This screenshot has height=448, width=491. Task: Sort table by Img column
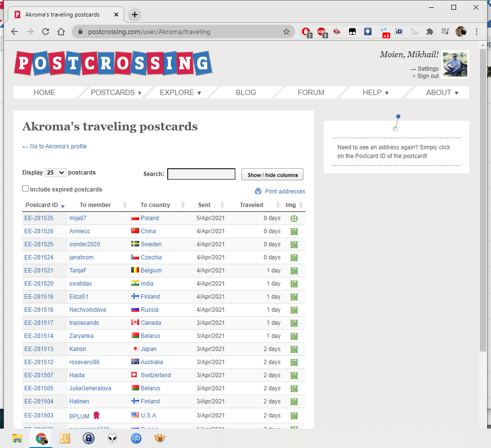click(x=294, y=205)
